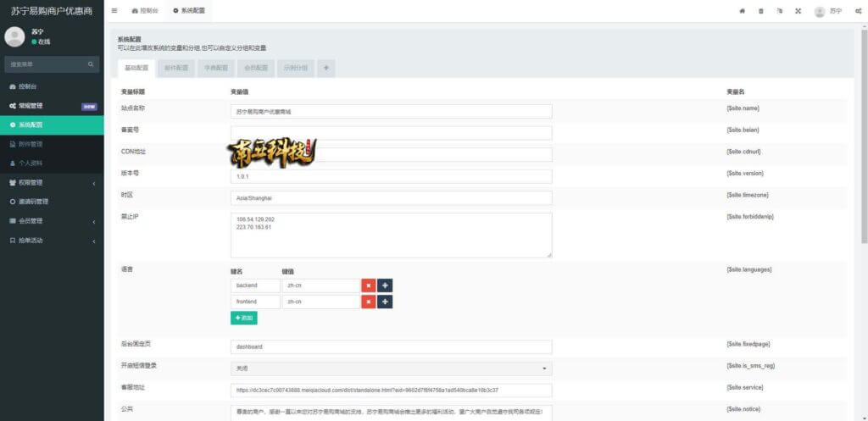This screenshot has height=421, width=868.
Task: Click the backend value field zh-cn
Action: pyautogui.click(x=321, y=285)
